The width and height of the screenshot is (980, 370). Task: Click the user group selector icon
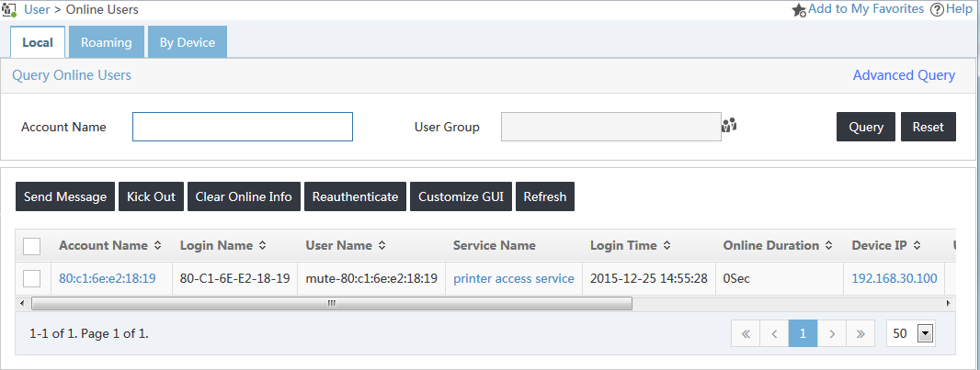coord(729,125)
